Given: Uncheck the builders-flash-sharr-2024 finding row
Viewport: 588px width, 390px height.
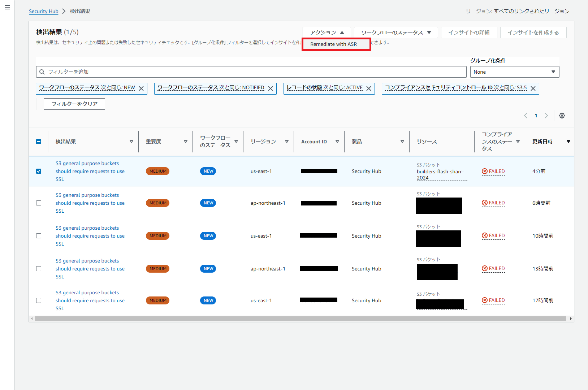Looking at the screenshot, I should (x=39, y=171).
